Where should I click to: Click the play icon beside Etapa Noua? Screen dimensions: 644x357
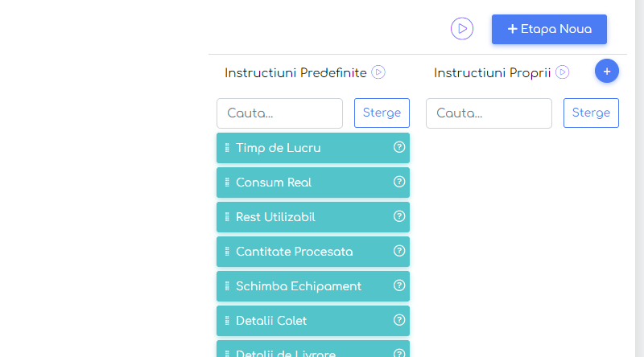point(461,29)
